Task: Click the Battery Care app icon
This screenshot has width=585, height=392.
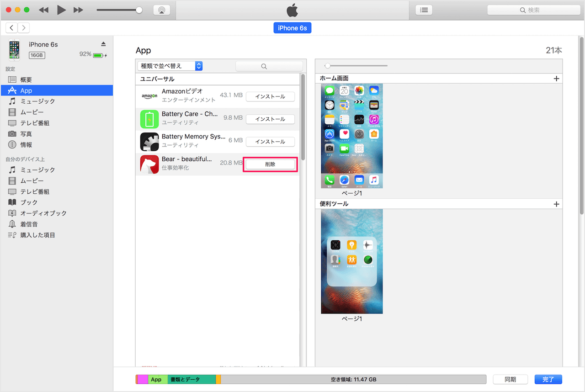Action: (149, 119)
